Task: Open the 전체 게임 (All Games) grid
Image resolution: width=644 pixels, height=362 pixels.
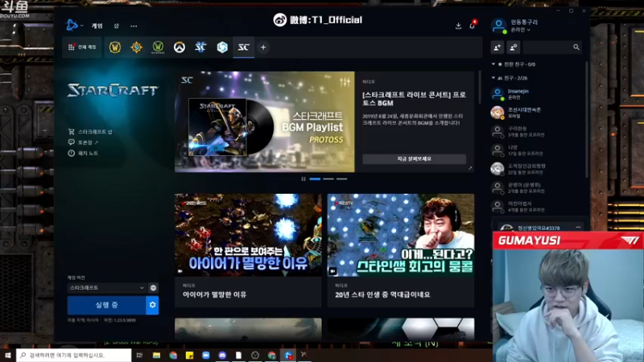Action: pos(82,47)
